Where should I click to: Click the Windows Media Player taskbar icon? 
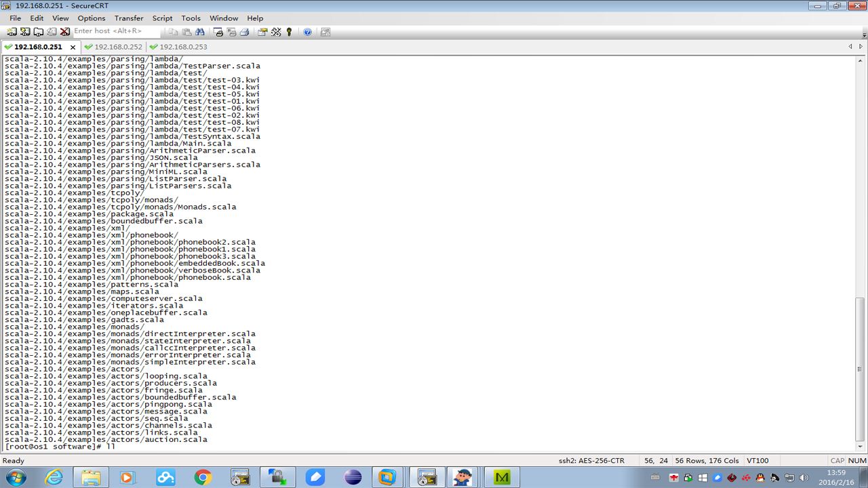click(128, 477)
